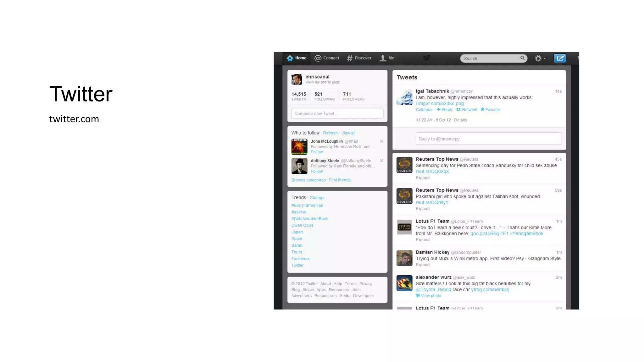
Task: Open chriscanal profile avatar
Action: (x=297, y=79)
